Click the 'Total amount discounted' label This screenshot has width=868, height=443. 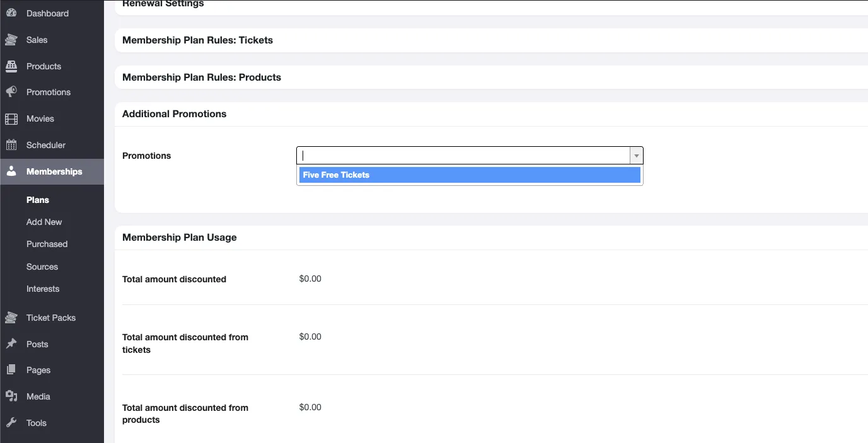click(174, 279)
